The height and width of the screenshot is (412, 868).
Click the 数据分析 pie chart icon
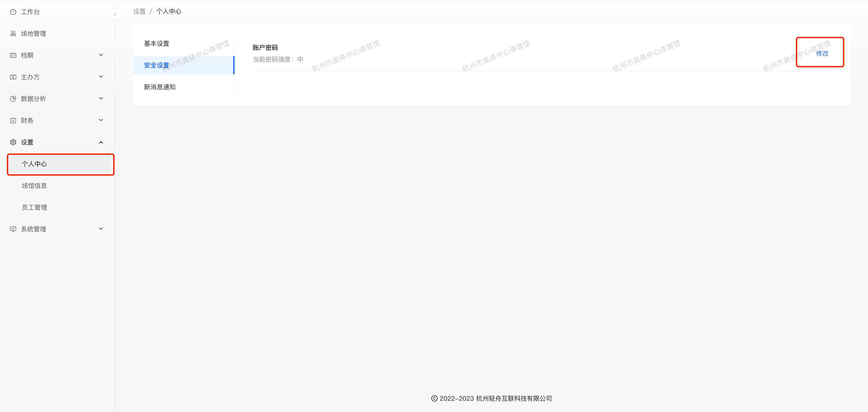(13, 99)
